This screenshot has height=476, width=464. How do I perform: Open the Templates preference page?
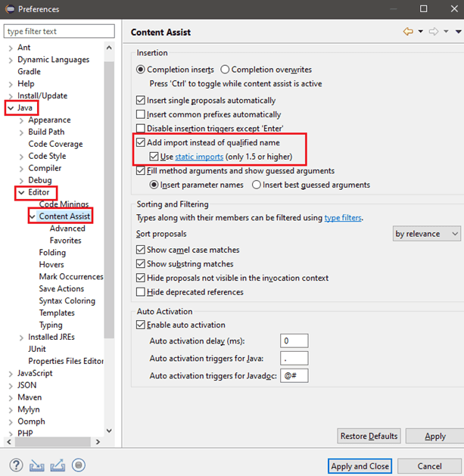coord(57,313)
